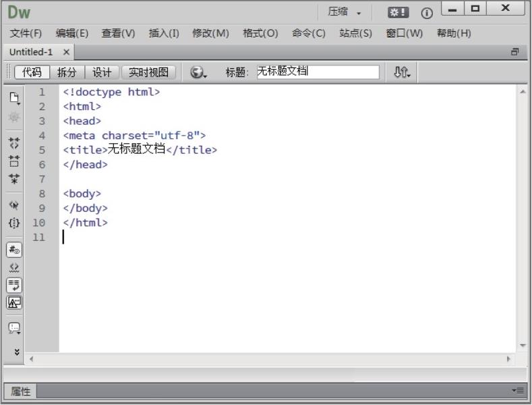Click the <title> code line

click(x=140, y=150)
